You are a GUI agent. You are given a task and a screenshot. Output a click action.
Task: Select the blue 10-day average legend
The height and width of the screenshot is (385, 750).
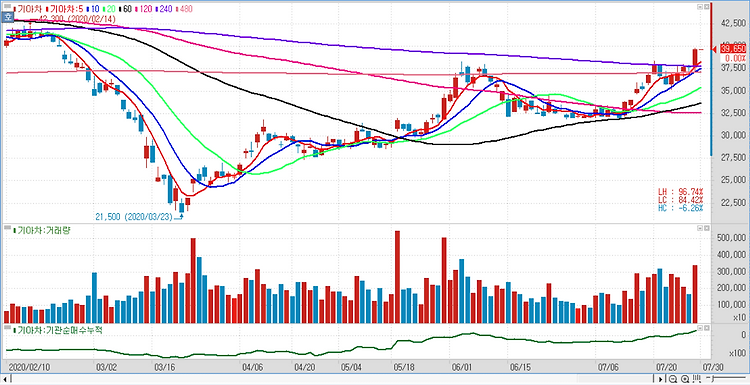pyautogui.click(x=93, y=9)
